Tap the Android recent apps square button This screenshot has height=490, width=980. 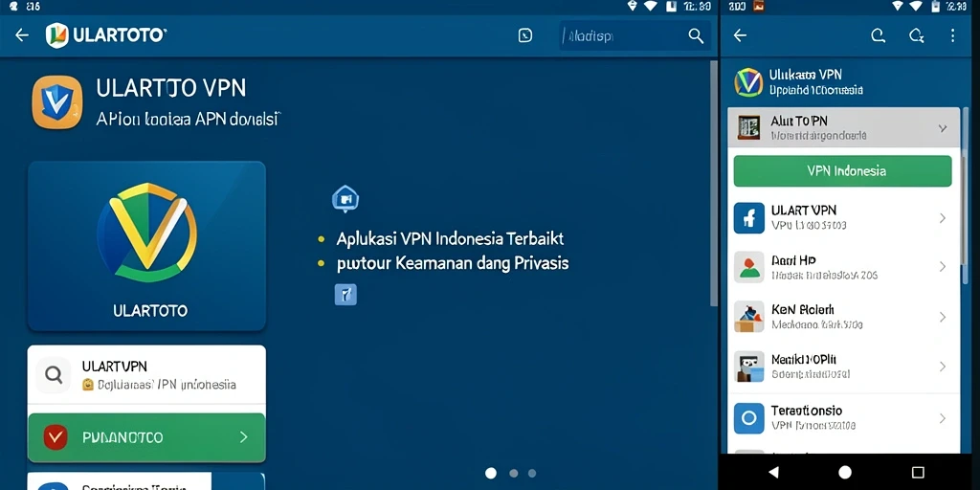point(918,472)
